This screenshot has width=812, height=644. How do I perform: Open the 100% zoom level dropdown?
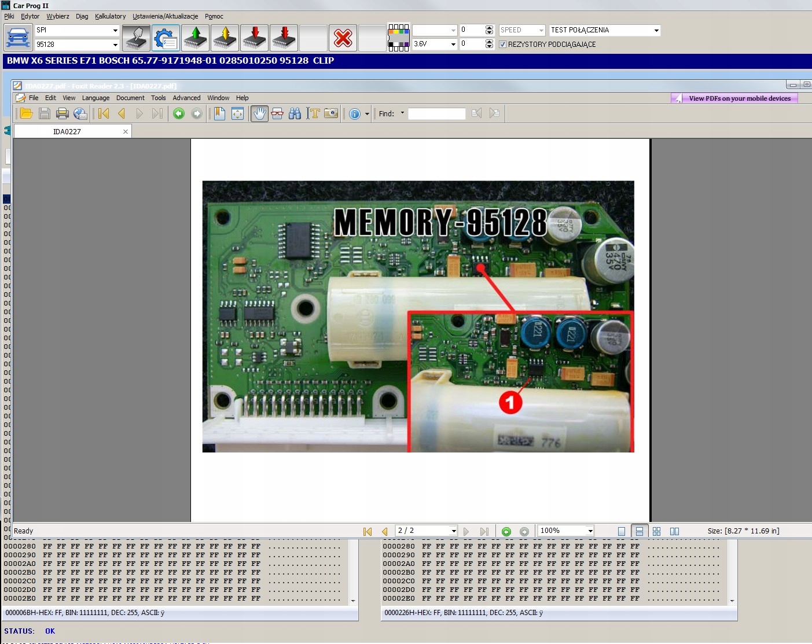(590, 531)
